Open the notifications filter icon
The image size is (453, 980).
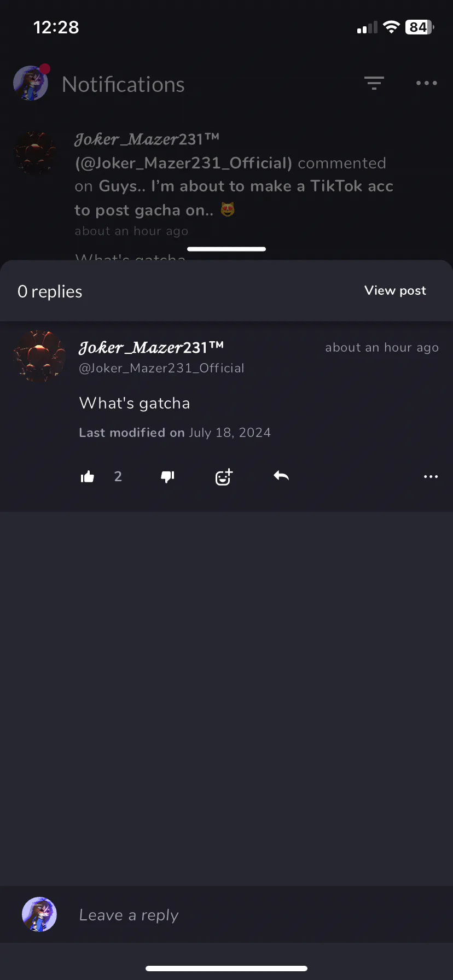(x=374, y=83)
